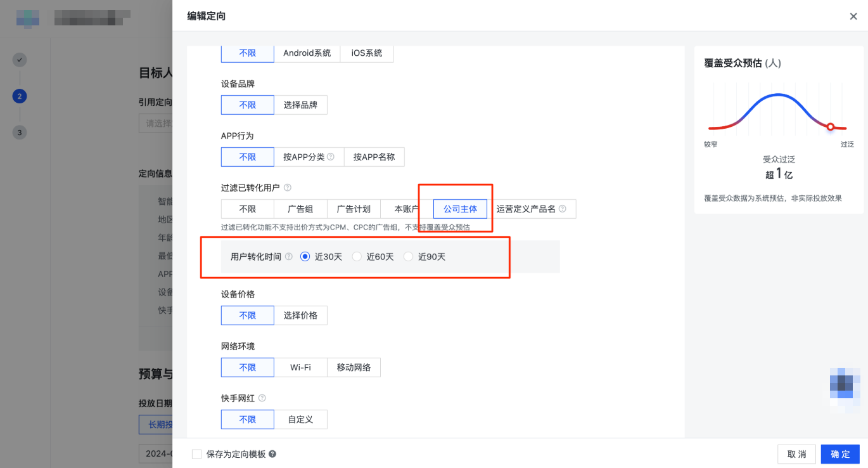
Task: Click 选择品牌 to pick device brands
Action: (x=301, y=105)
